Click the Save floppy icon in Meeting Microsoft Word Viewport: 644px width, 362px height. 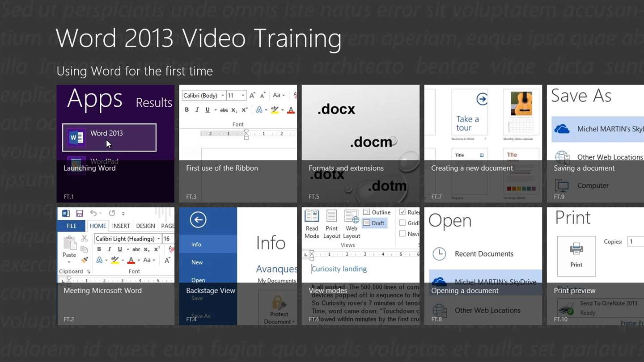point(80,213)
